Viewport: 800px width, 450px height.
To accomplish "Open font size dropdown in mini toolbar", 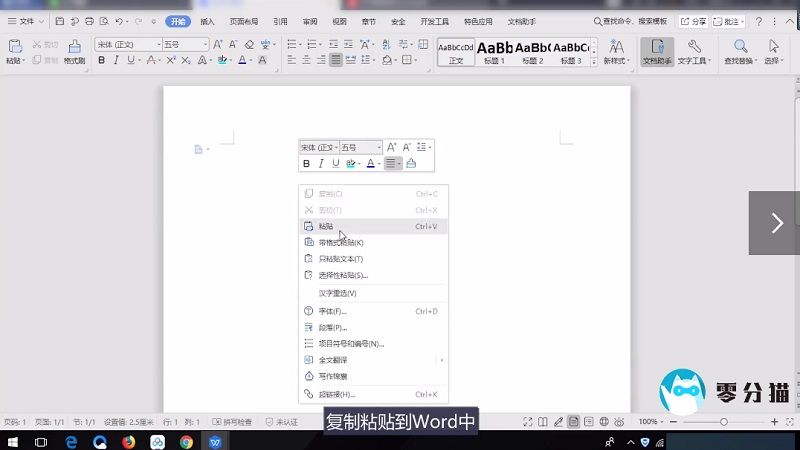I will tap(378, 147).
